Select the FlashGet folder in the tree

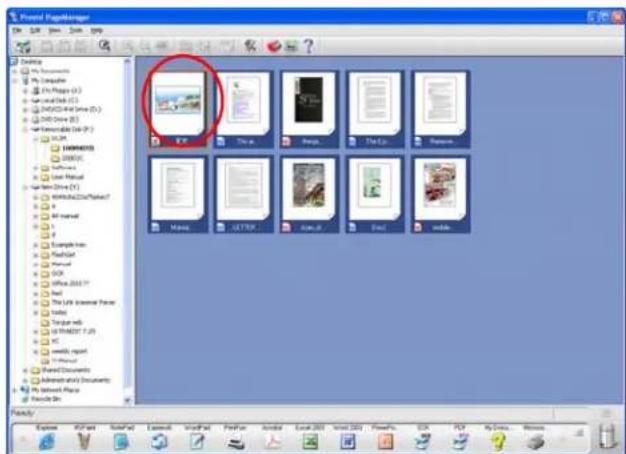tap(63, 254)
